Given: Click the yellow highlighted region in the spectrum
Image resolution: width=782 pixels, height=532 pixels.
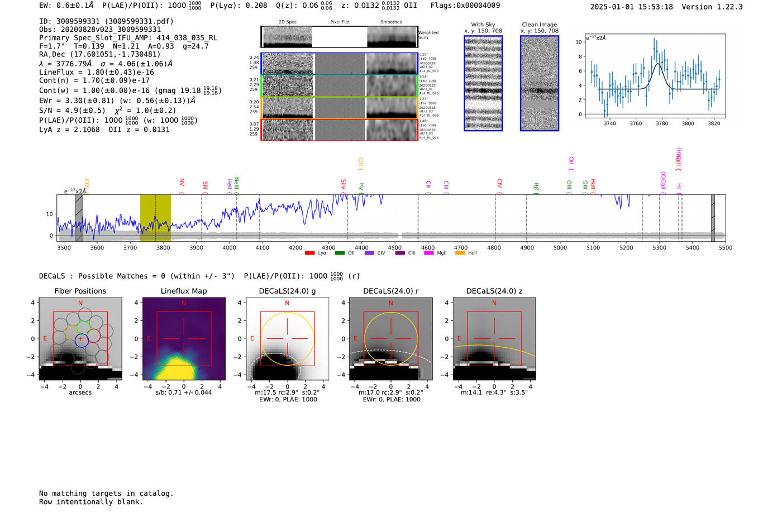Looking at the screenshot, I should (155, 218).
